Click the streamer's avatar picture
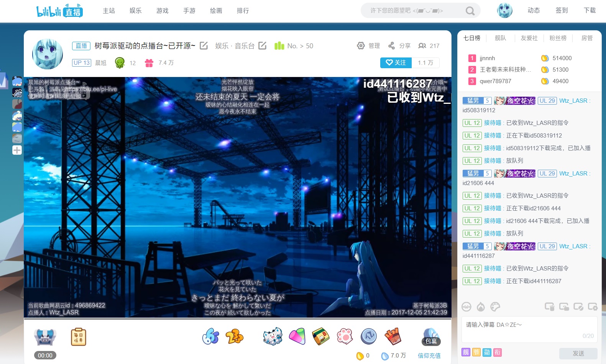606x364 pixels. (48, 54)
